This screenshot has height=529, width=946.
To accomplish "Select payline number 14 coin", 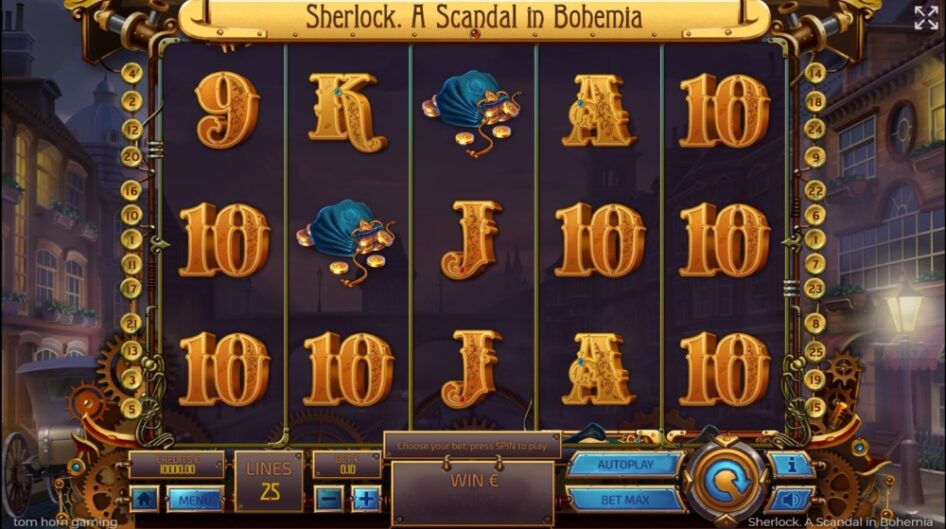I will [815, 74].
